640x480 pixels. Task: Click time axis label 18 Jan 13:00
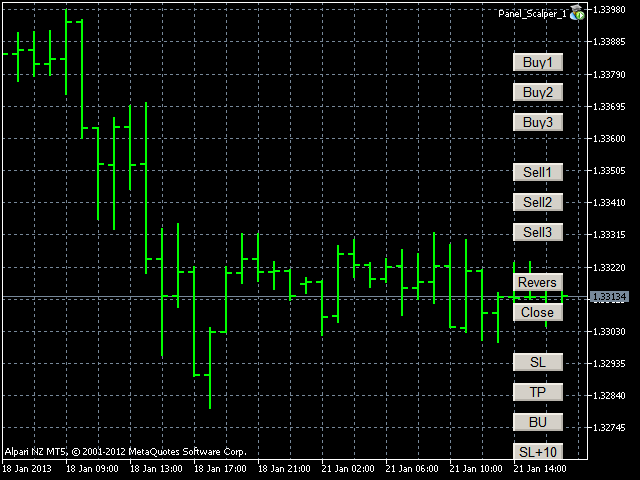156,469
